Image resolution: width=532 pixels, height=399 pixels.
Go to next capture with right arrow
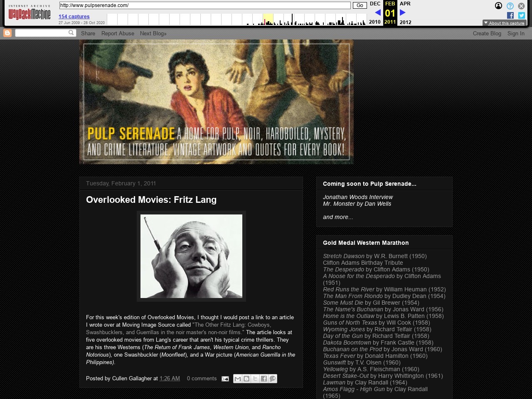pyautogui.click(x=402, y=12)
